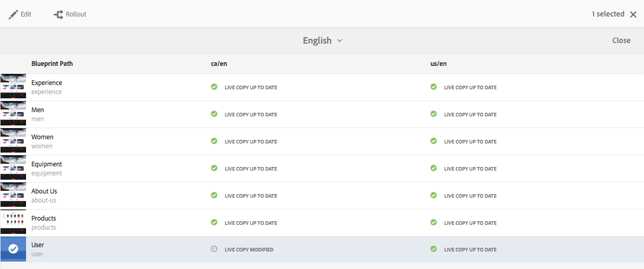Click the modified clock icon for User
The width and height of the screenshot is (644, 269).
(x=214, y=249)
